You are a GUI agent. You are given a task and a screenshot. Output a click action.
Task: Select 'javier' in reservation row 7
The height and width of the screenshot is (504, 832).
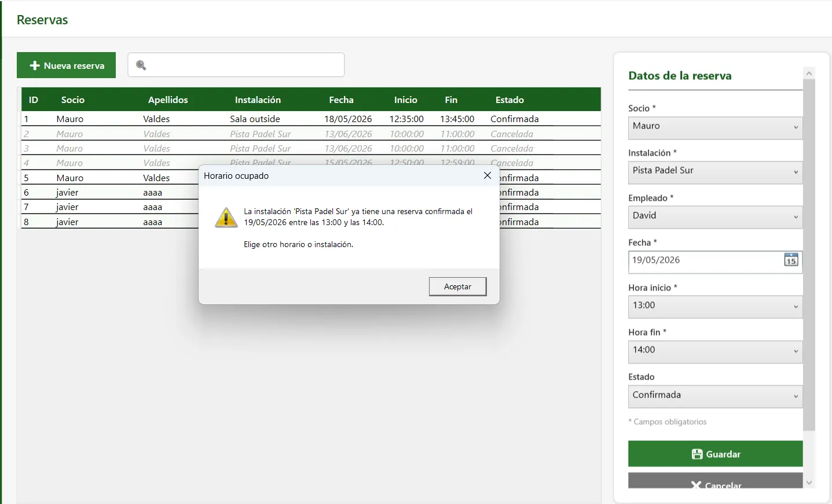click(67, 207)
